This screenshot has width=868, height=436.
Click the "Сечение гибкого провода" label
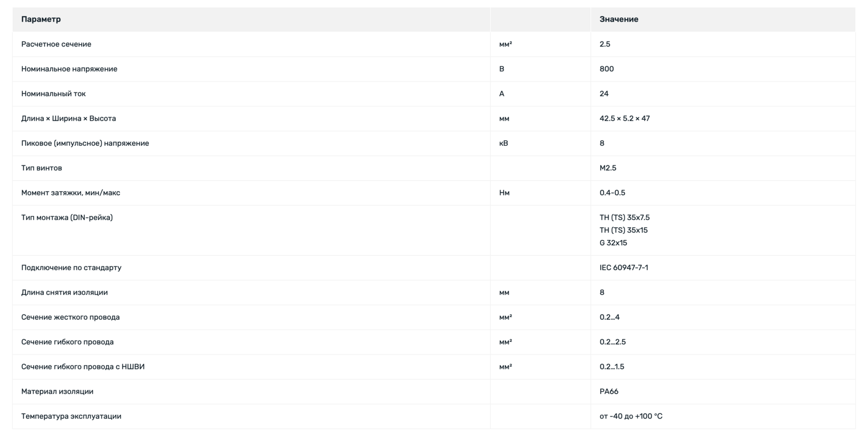[x=67, y=342]
